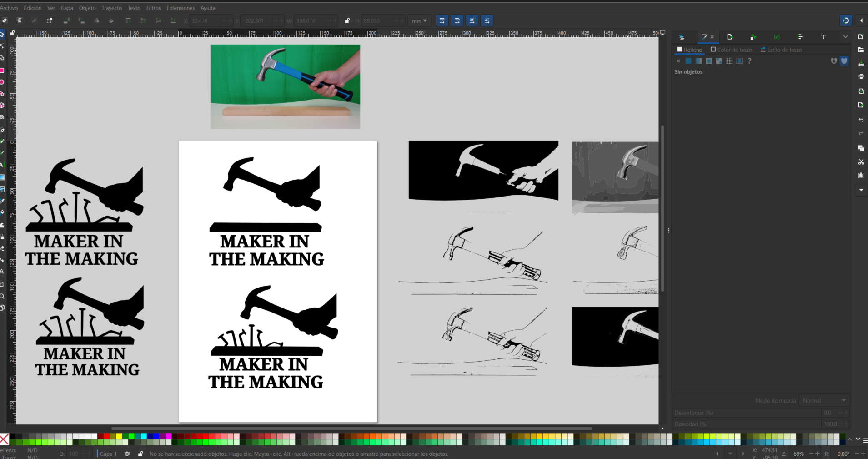The height and width of the screenshot is (459, 868).
Task: Open the Text and Font panel icon
Action: tap(823, 37)
